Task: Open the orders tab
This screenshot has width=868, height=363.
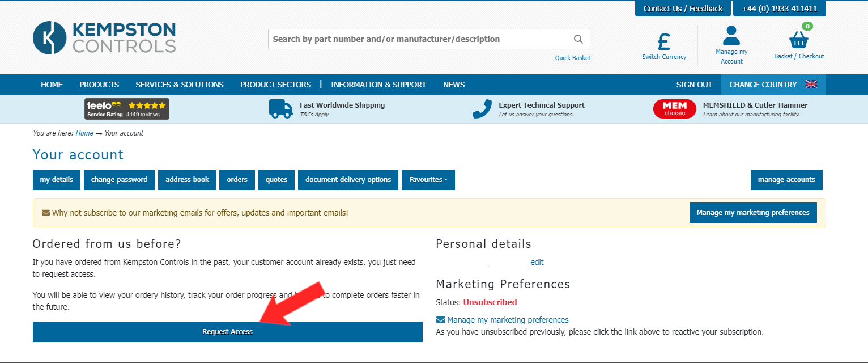Action: (237, 180)
